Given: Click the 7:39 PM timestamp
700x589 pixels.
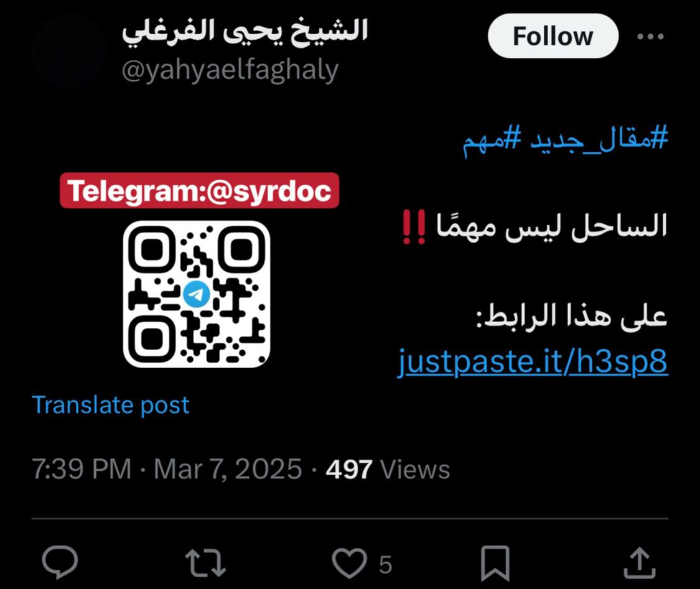Looking at the screenshot, I should coord(82,470).
